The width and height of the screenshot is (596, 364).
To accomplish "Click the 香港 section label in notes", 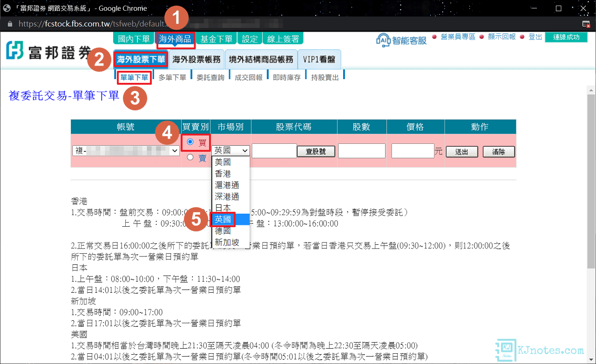I will pyautogui.click(x=79, y=201).
